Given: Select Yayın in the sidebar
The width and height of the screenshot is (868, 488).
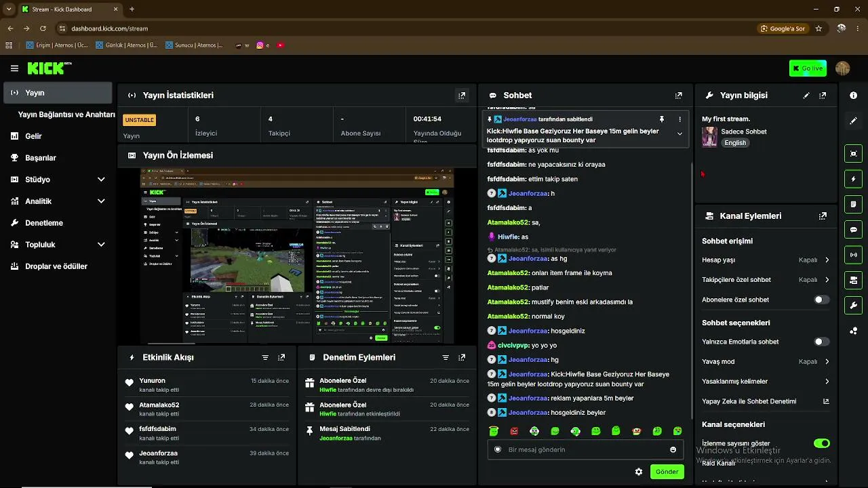Looking at the screenshot, I should [58, 93].
